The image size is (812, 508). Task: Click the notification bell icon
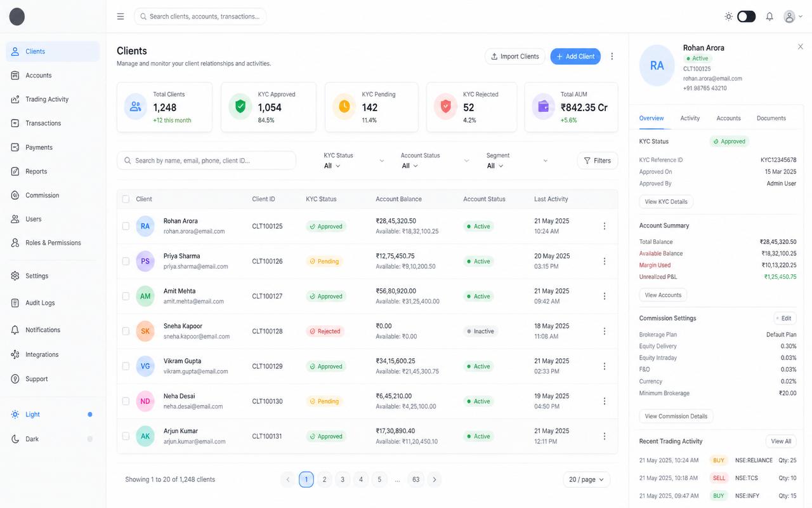(x=769, y=17)
